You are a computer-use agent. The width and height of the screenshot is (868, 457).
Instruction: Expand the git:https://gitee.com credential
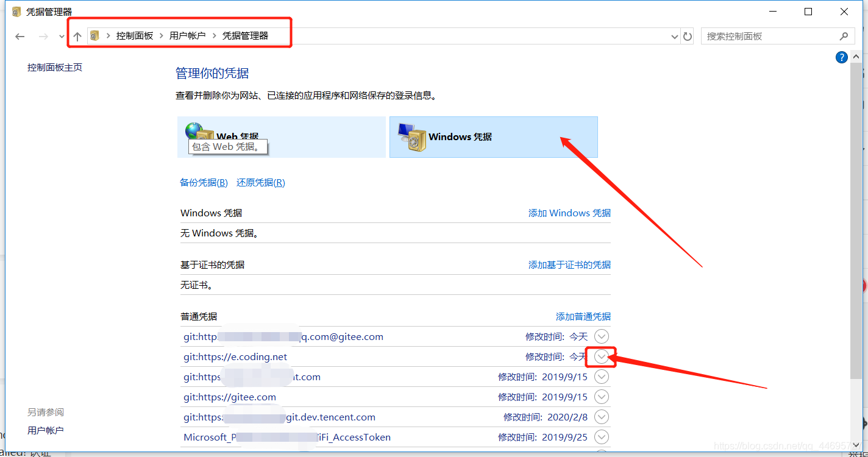coord(601,397)
